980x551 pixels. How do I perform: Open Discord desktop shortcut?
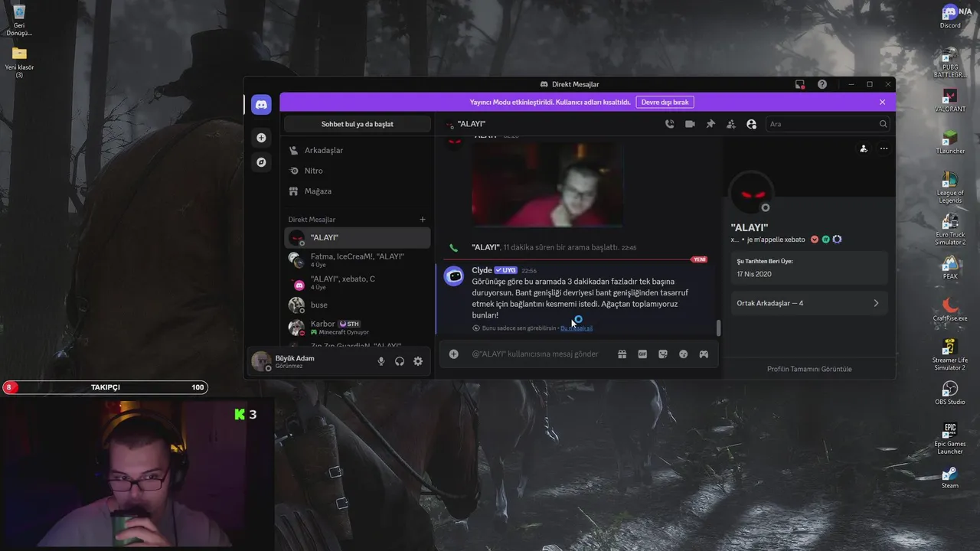950,17
